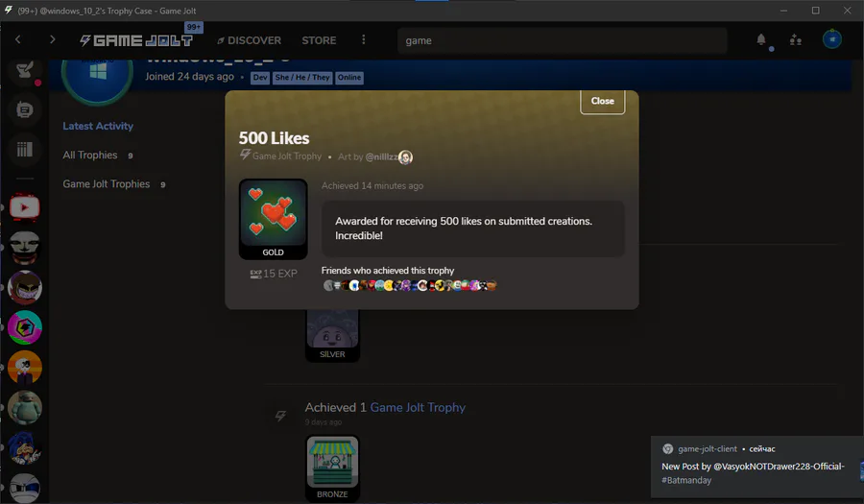Viewport: 864px width, 504px height.
Task: Open the library icon in the sidebar
Action: (25, 149)
